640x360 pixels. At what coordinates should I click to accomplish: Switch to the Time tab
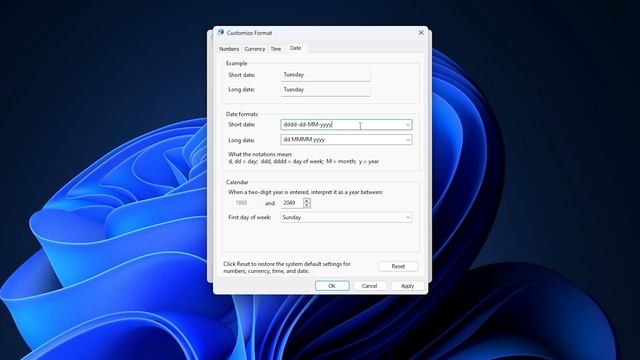coord(276,49)
